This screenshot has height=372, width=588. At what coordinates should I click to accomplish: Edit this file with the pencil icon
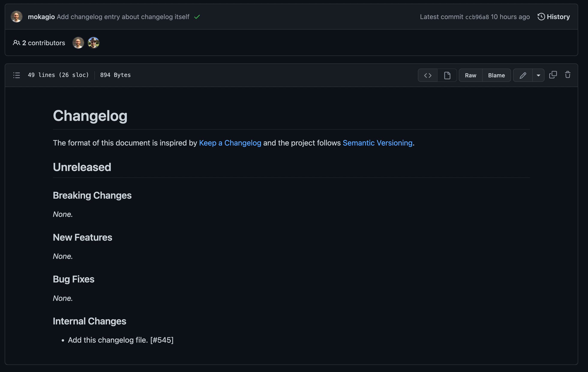click(x=523, y=75)
